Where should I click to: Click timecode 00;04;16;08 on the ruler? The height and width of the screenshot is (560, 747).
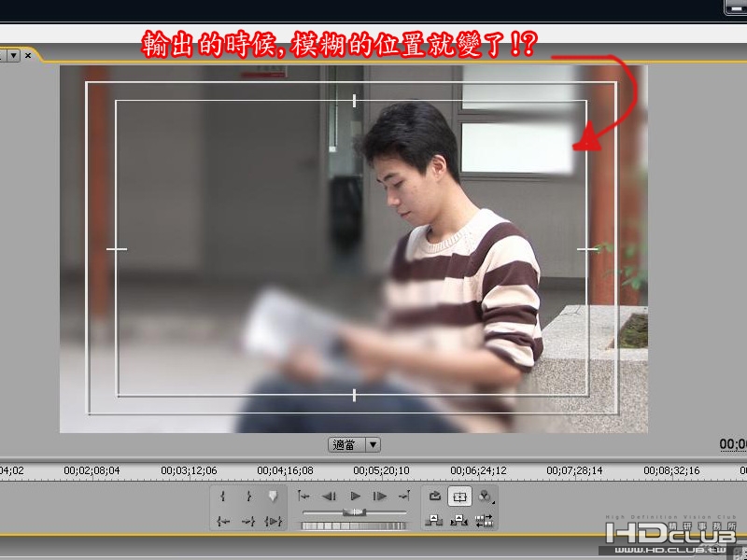286,470
